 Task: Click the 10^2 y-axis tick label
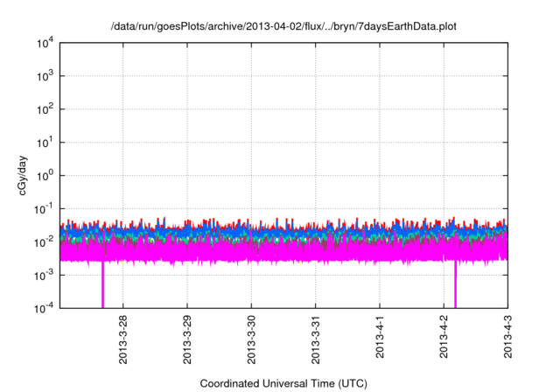[x=45, y=109]
